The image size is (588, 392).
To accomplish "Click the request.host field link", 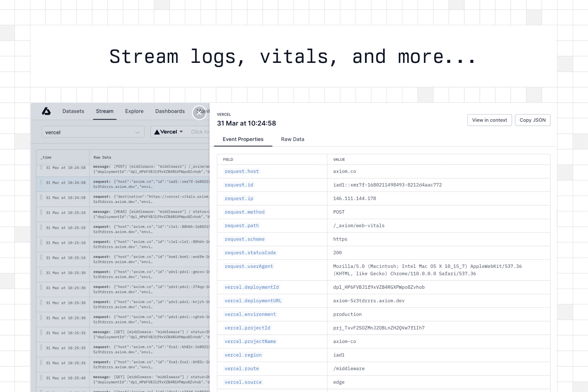I will point(242,171).
